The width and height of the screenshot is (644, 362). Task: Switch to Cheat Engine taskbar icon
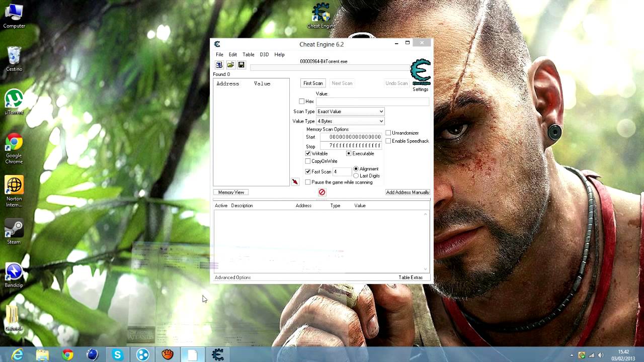coord(217,355)
